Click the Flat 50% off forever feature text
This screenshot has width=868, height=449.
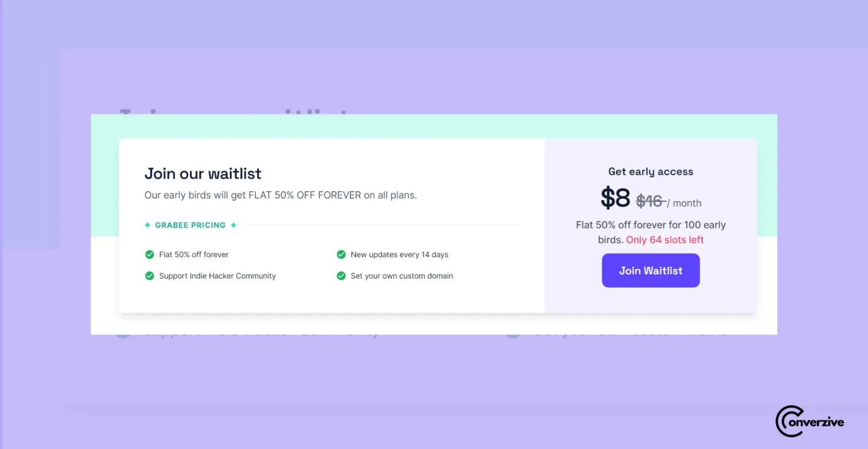tap(194, 254)
